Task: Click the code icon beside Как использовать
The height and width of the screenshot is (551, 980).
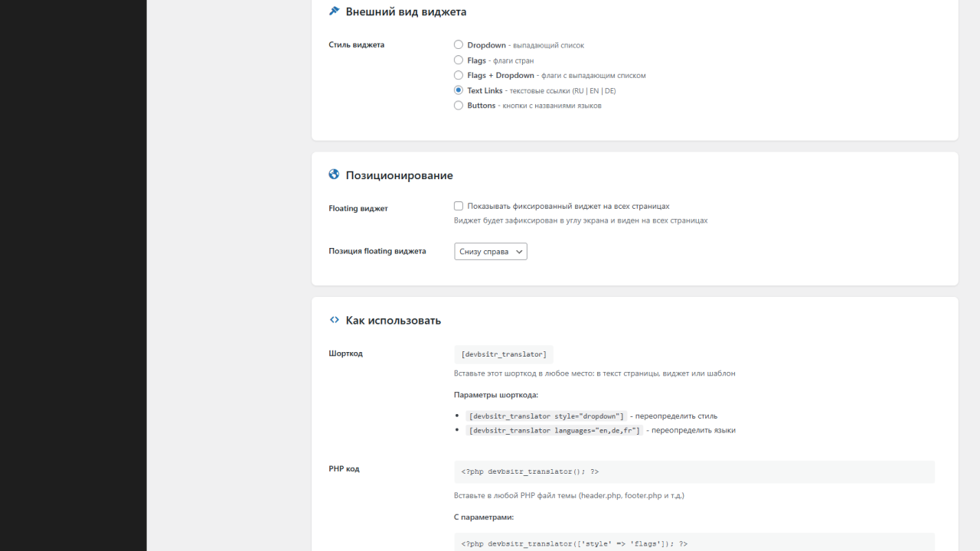Action: 334,320
